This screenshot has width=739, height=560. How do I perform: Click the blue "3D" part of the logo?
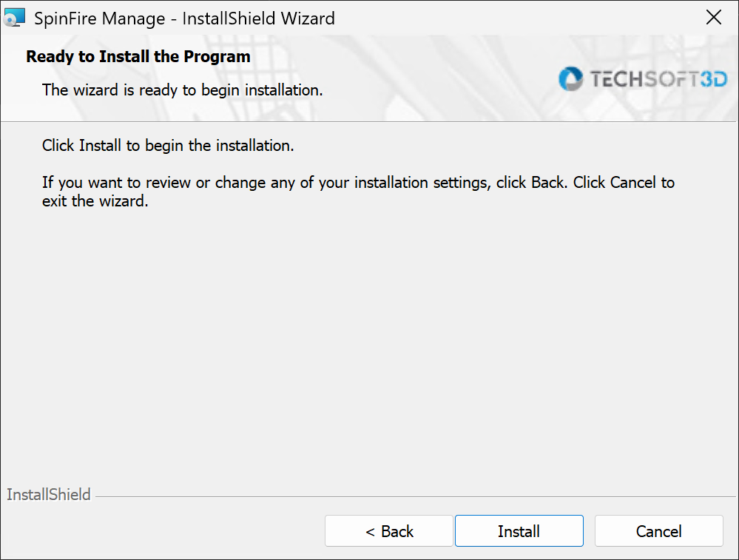(x=714, y=79)
